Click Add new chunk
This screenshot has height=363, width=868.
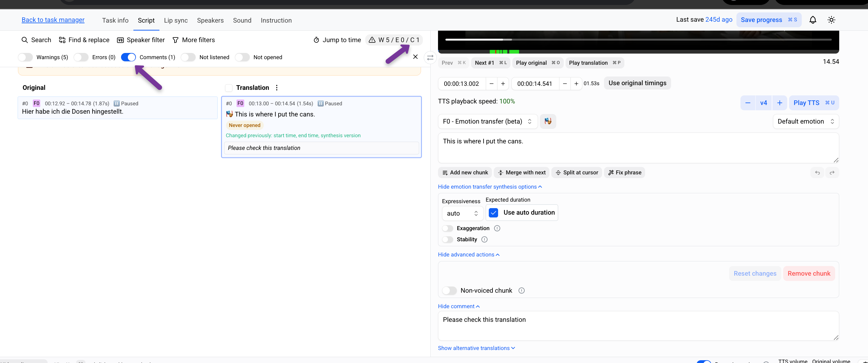(465, 173)
